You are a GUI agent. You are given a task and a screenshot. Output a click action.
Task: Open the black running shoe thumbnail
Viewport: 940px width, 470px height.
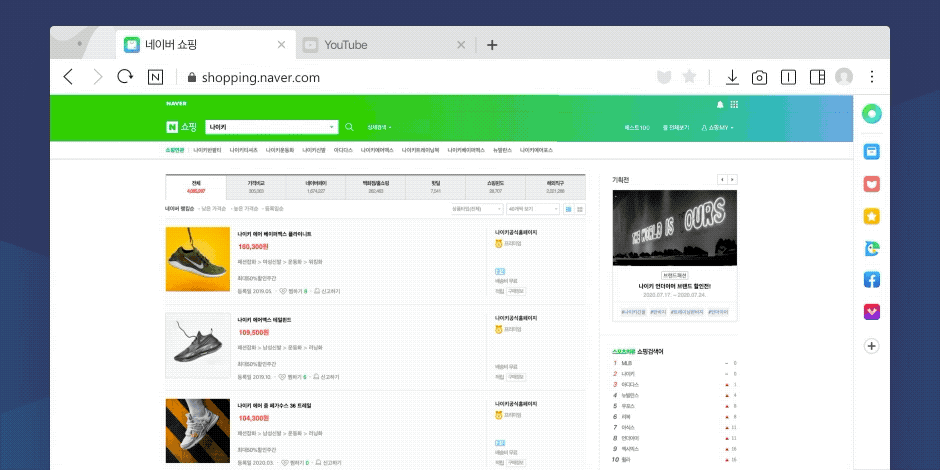(x=198, y=345)
